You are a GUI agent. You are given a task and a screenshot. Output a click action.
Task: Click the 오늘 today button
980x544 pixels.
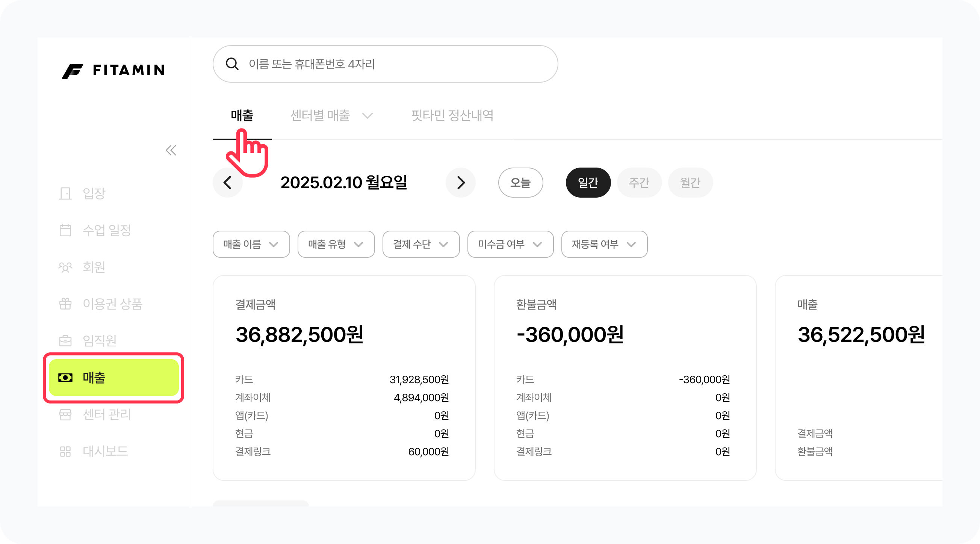click(520, 183)
